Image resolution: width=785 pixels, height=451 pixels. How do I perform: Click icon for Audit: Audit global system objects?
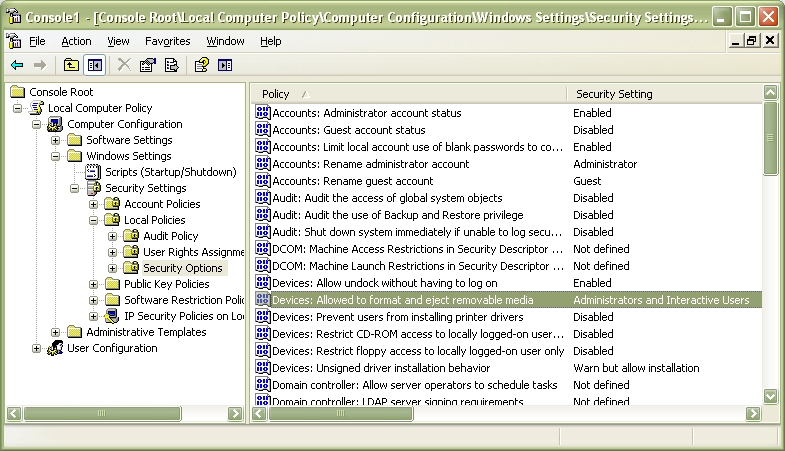tap(262, 198)
